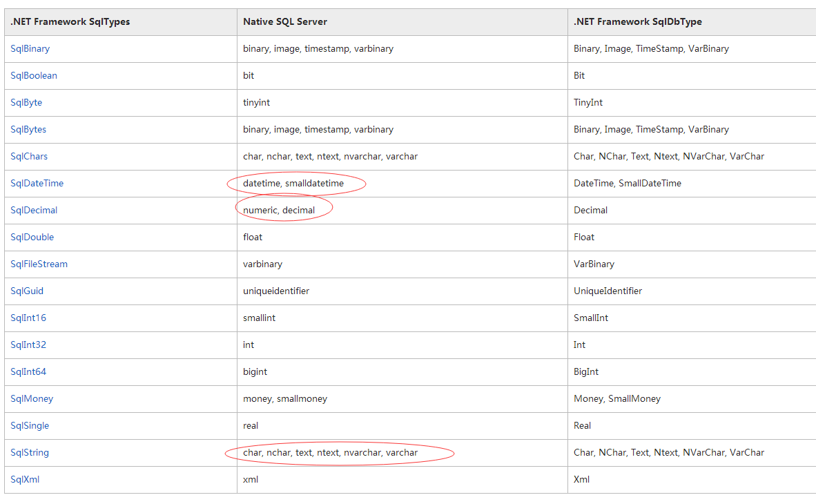Follow the SqlByte link

click(x=26, y=103)
